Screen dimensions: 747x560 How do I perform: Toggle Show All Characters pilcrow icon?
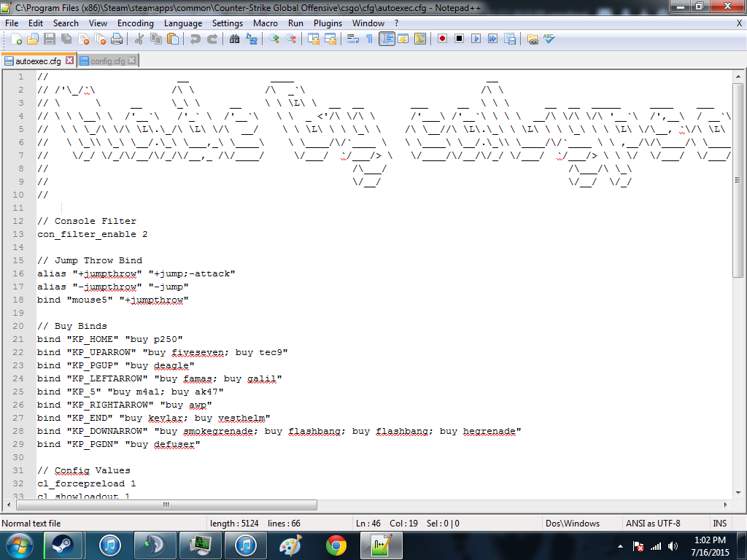(369, 39)
